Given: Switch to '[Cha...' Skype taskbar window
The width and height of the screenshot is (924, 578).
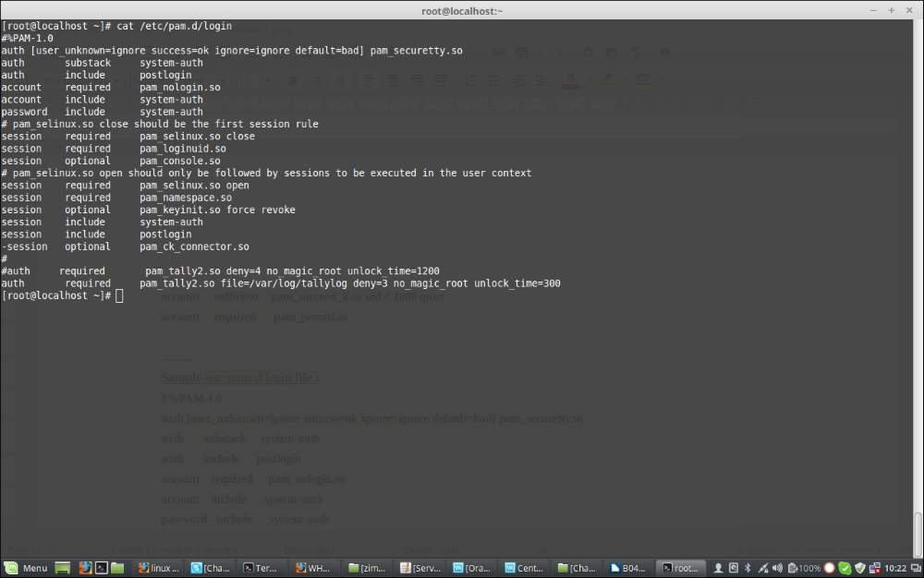Looking at the screenshot, I should coord(211,568).
